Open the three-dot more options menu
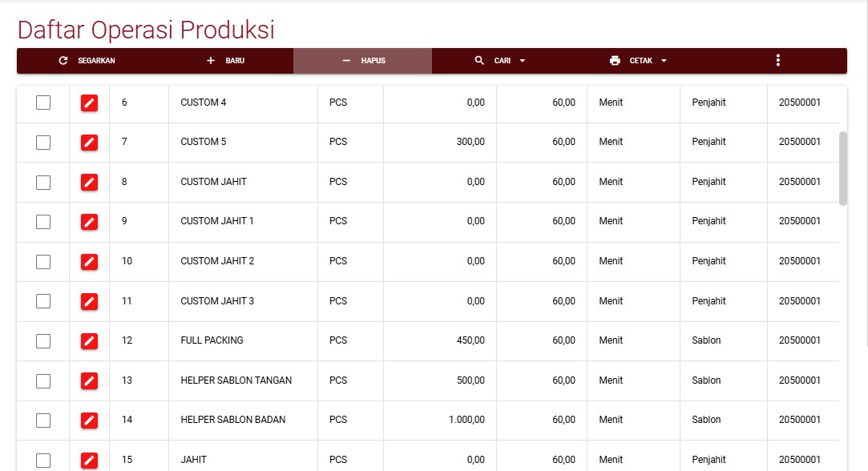Viewport: 868px width, 471px height. [x=777, y=61]
